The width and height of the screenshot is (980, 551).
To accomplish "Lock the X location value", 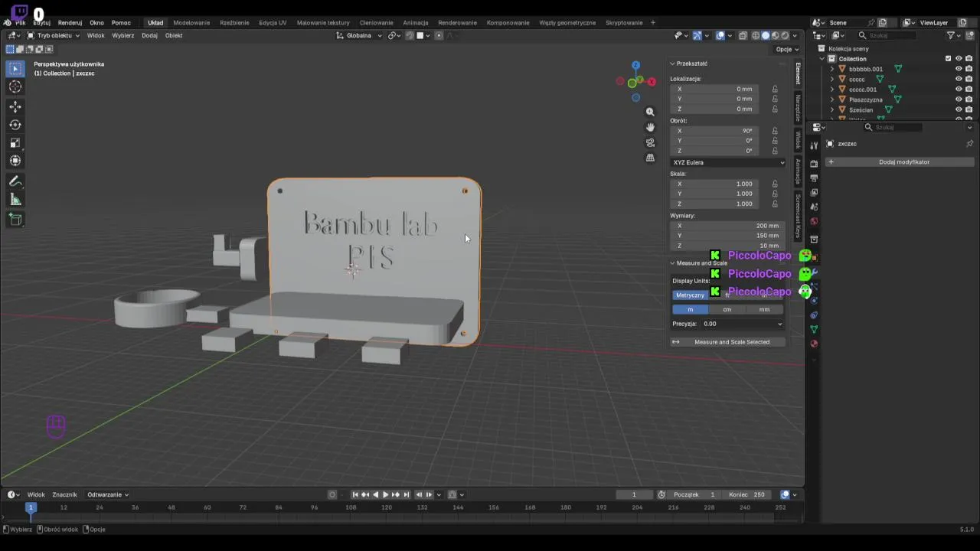I will coord(775,89).
